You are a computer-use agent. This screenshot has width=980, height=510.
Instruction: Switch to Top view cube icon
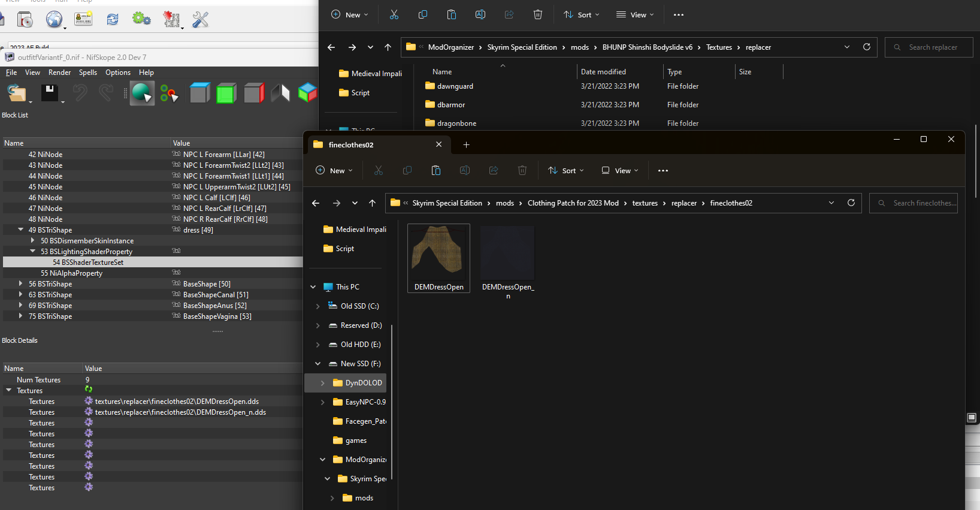coord(199,93)
